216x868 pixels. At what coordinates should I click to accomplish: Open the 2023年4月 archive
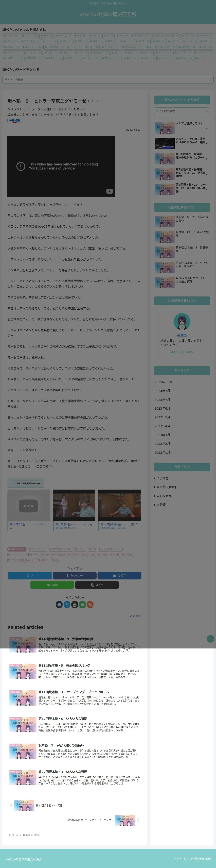point(162,426)
